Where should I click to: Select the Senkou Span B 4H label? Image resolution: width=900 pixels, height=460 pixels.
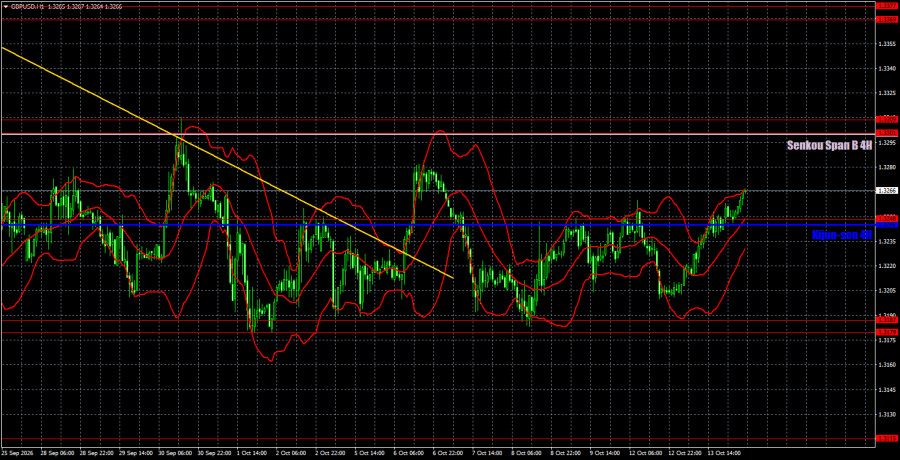[831, 146]
